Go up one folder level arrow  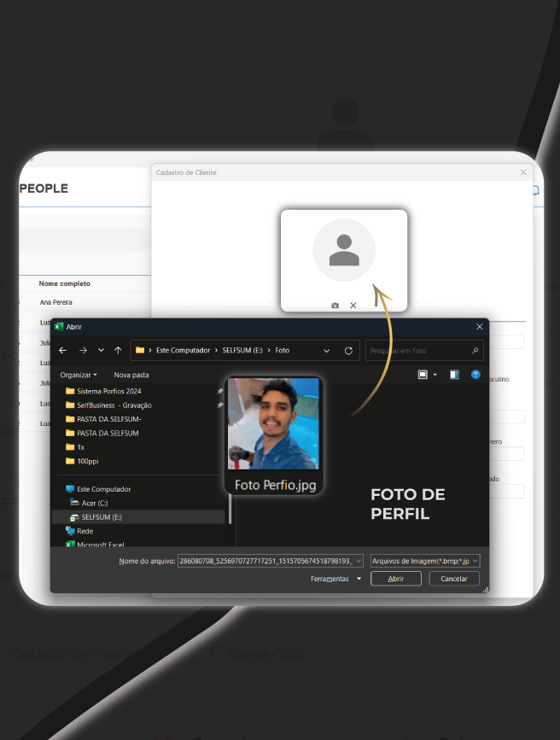click(118, 350)
